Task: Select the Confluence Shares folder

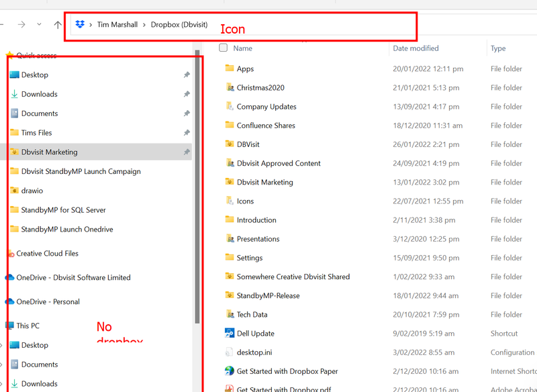Action: (266, 126)
